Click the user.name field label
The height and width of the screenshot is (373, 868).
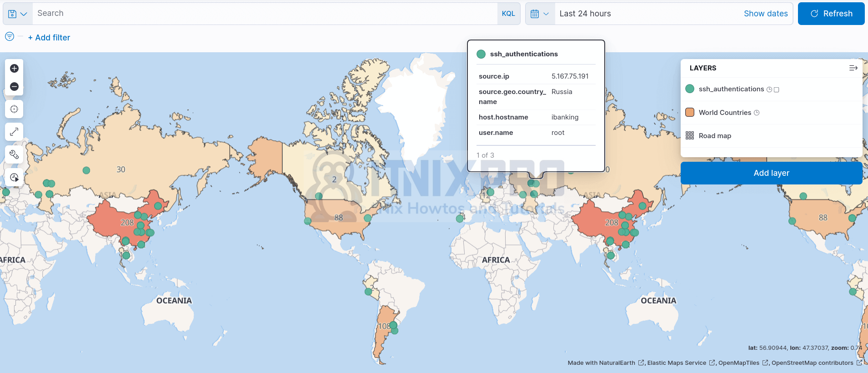tap(496, 133)
